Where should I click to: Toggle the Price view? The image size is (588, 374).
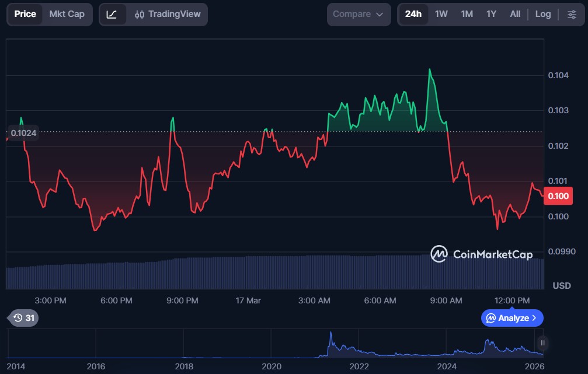tap(25, 14)
